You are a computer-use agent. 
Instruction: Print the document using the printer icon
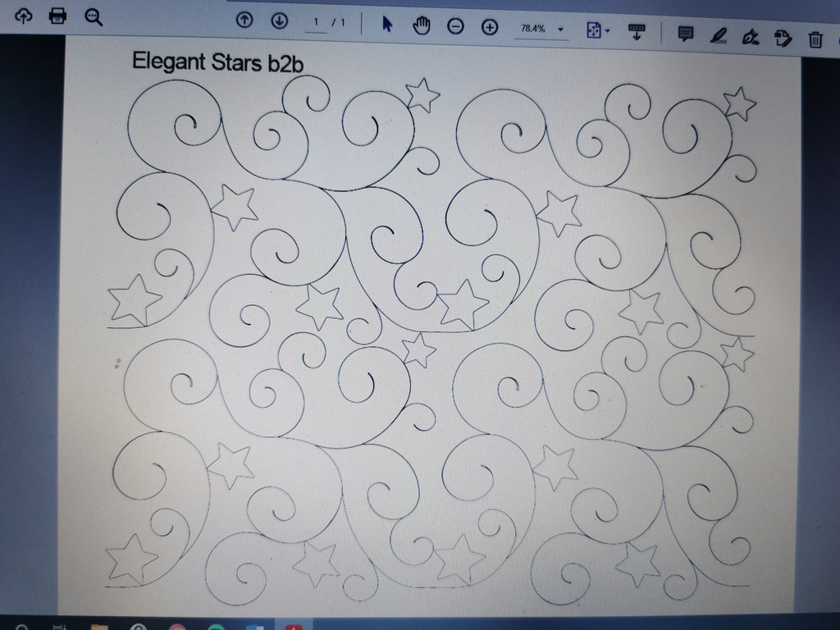57,16
